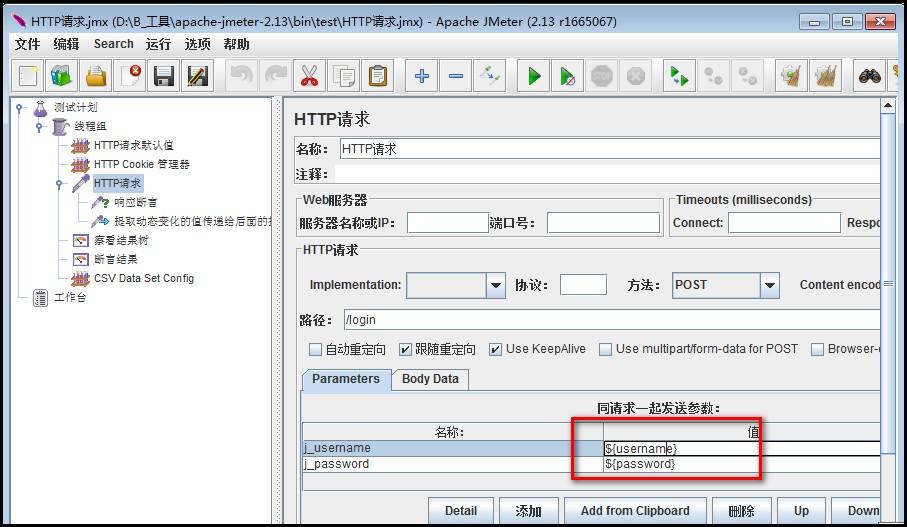Uncheck the 跟随重定向 checkbox

pos(405,349)
